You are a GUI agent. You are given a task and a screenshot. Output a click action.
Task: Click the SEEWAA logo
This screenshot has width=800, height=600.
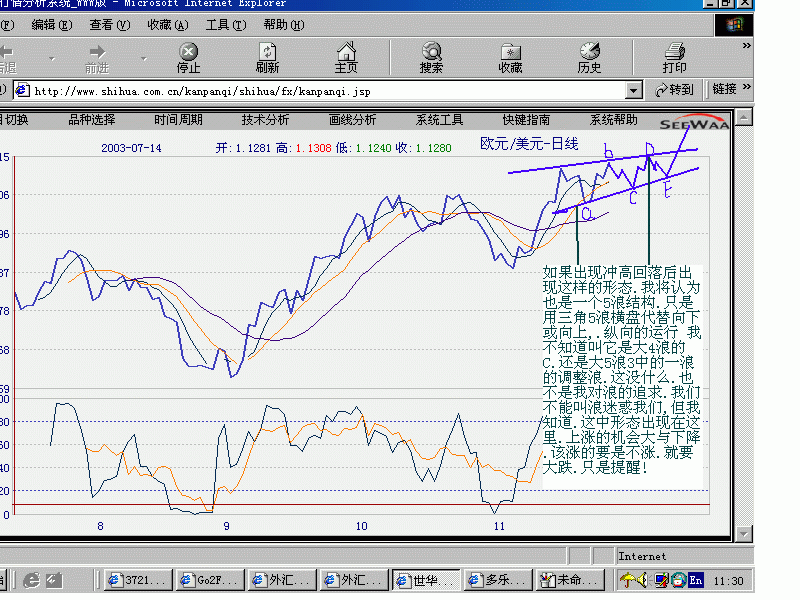(694, 123)
